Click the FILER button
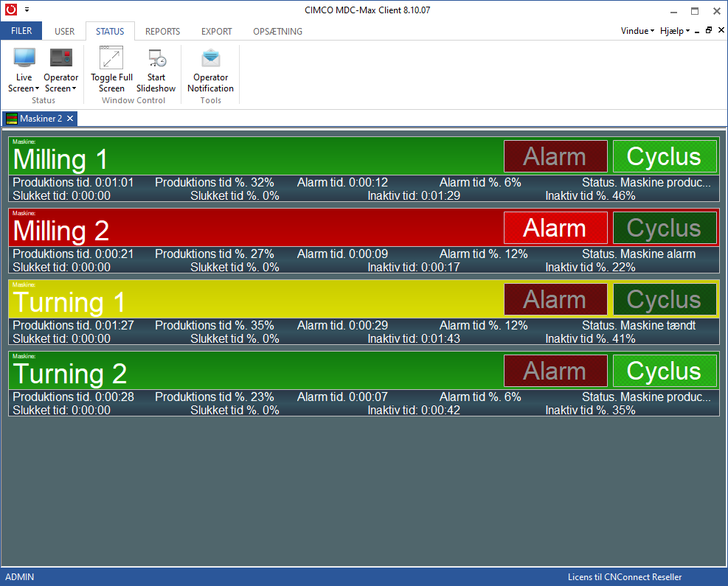728x586 pixels. [21, 31]
